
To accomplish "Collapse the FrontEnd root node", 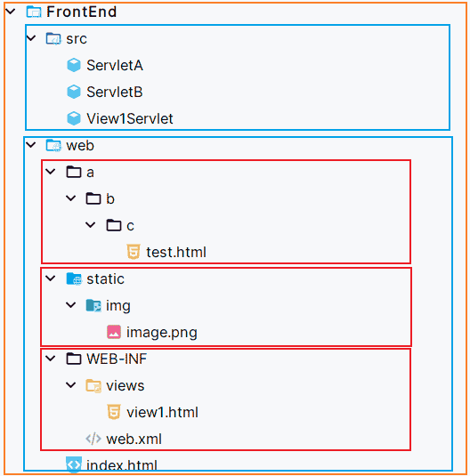I will coord(11,12).
